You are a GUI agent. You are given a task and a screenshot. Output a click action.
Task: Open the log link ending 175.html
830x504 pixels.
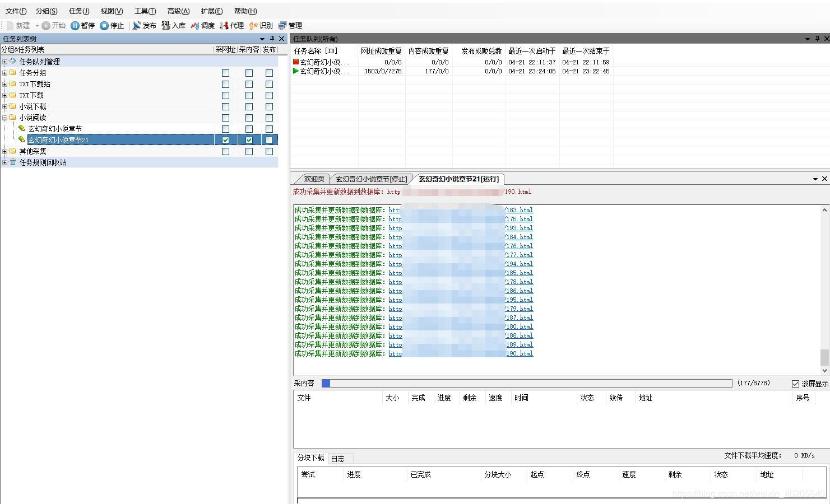coord(461,220)
